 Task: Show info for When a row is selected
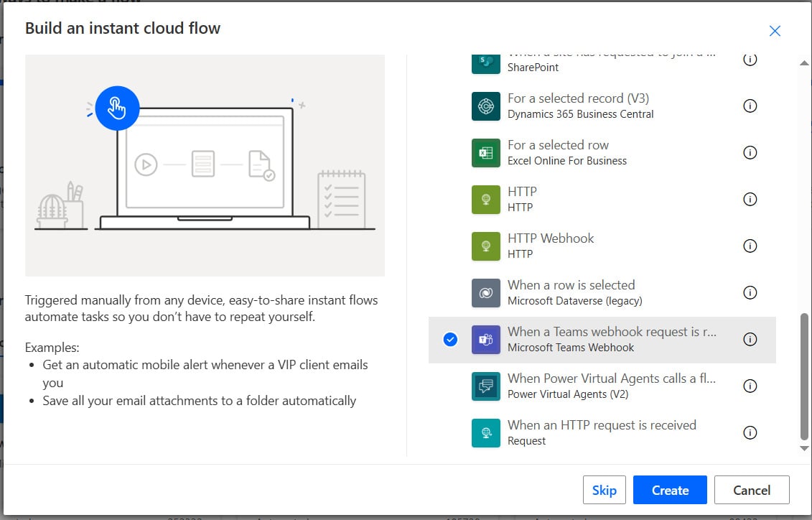click(x=750, y=292)
